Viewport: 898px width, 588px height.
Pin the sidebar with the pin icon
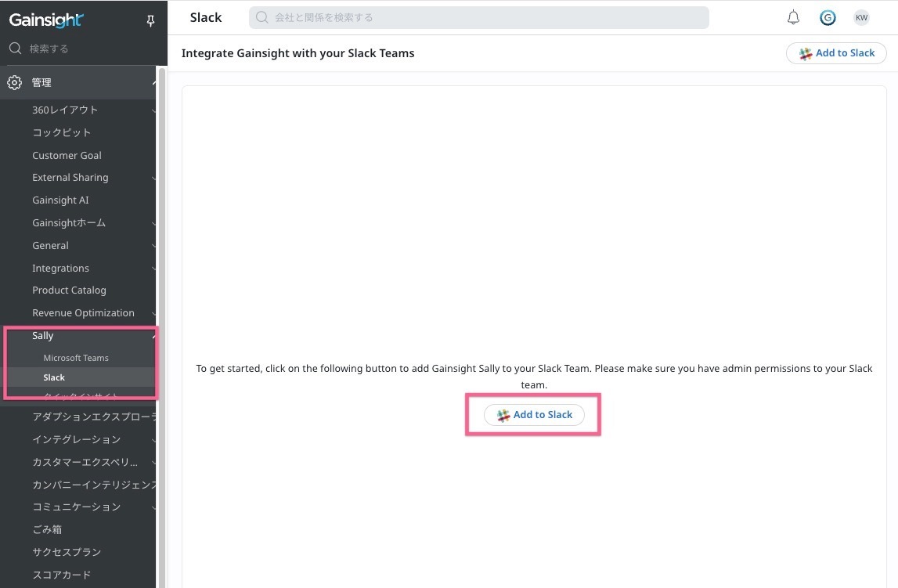click(x=150, y=21)
